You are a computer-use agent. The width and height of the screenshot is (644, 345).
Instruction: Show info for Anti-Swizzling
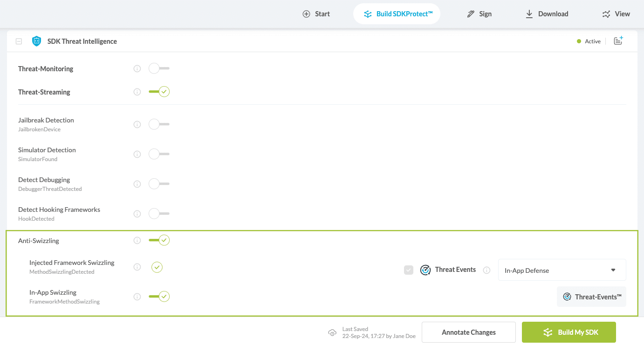137,241
